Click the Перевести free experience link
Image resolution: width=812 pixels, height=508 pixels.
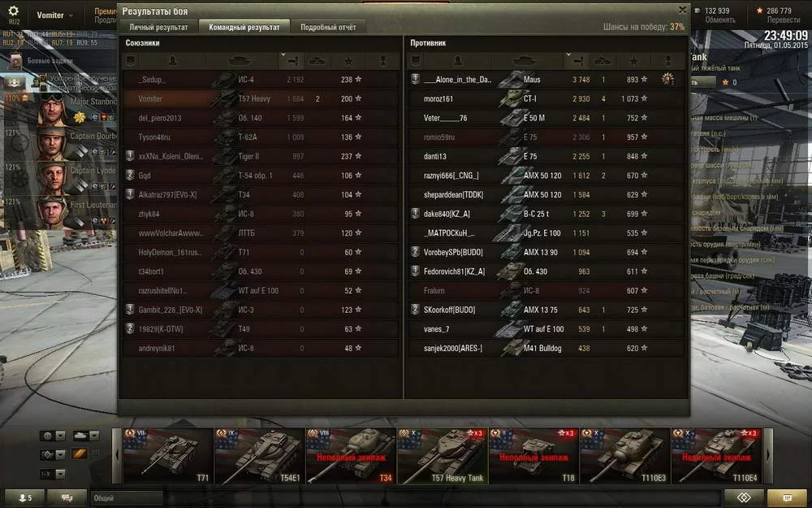click(x=784, y=20)
